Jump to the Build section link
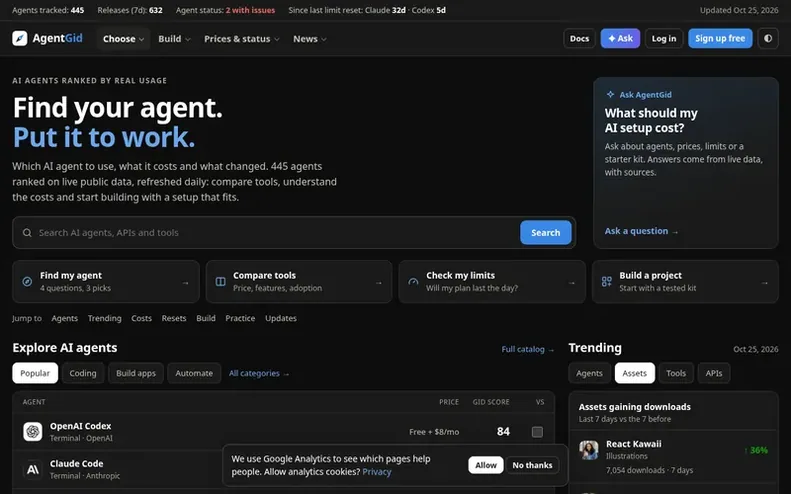Viewport: 791px width, 494px height. pyautogui.click(x=206, y=318)
